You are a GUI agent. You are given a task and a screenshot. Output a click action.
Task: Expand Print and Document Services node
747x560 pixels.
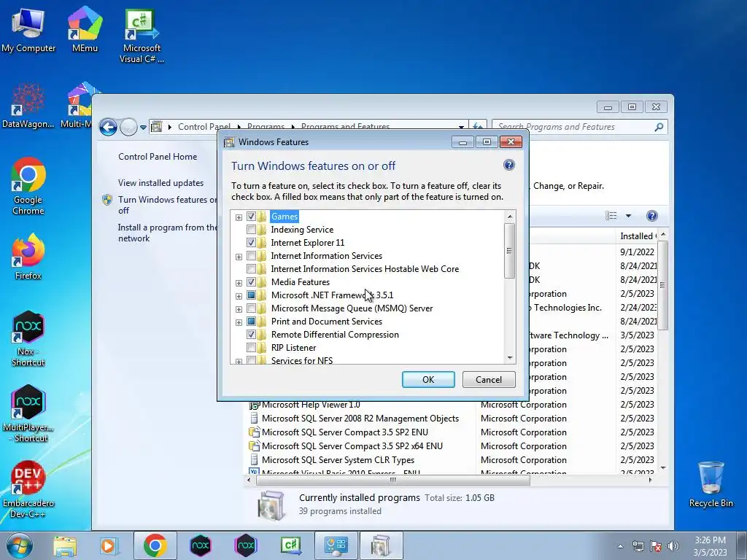click(x=239, y=322)
